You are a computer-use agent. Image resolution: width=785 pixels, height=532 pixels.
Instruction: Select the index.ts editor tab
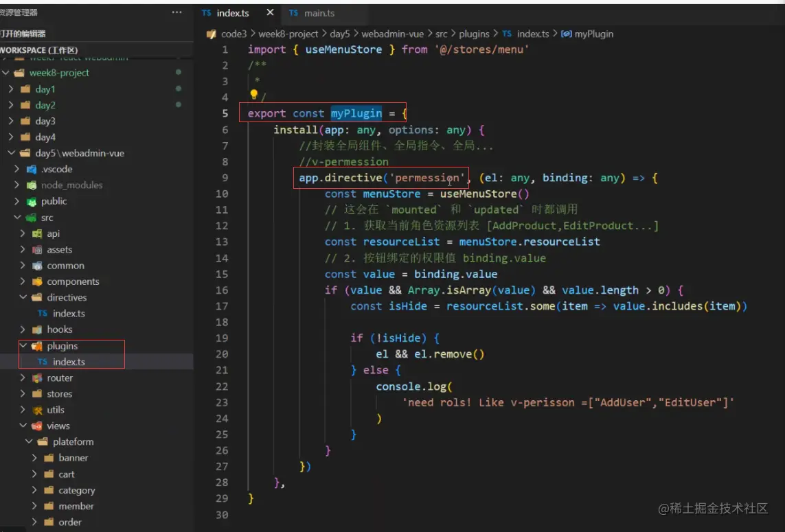[232, 13]
